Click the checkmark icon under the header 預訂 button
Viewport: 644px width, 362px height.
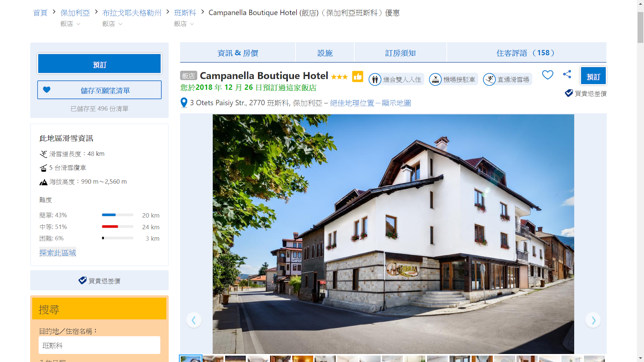click(569, 93)
